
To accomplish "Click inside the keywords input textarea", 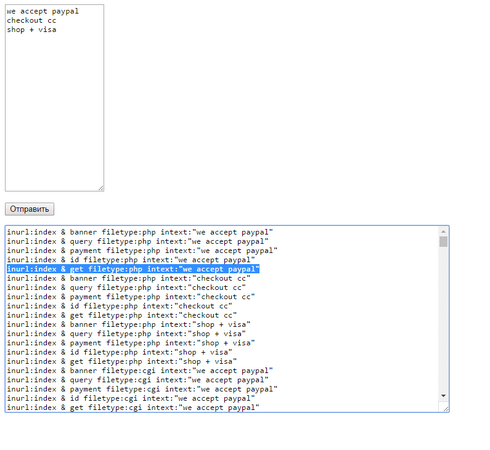I will coord(54,98).
